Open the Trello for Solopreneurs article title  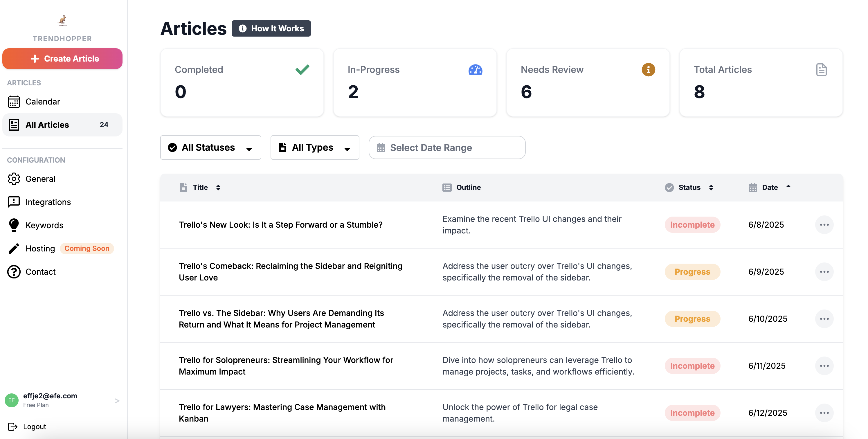(x=286, y=366)
